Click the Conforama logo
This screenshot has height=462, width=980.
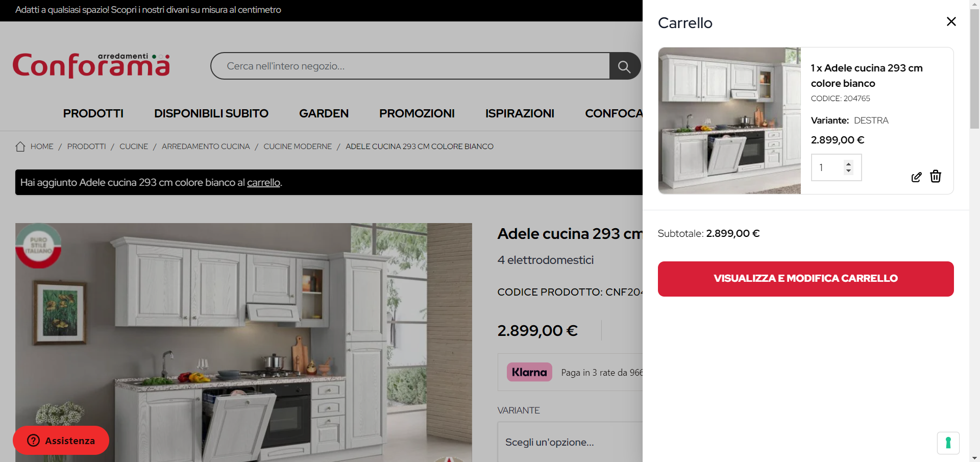[91, 65]
